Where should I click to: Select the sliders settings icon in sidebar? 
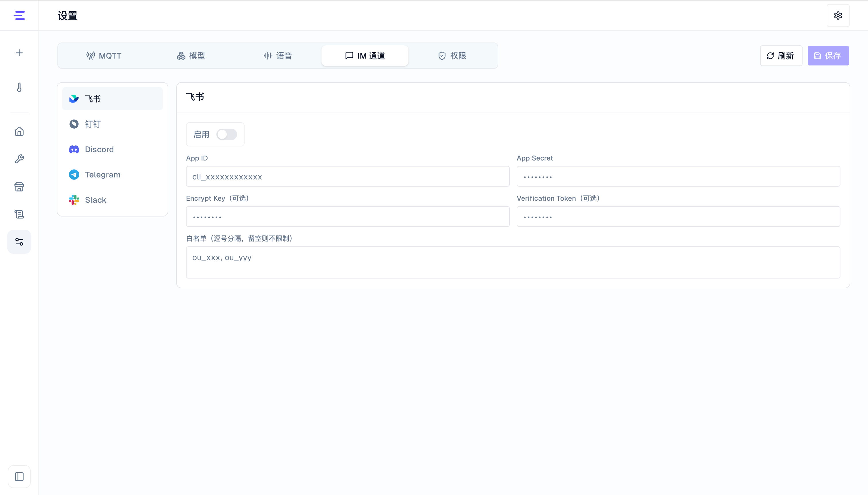(19, 242)
